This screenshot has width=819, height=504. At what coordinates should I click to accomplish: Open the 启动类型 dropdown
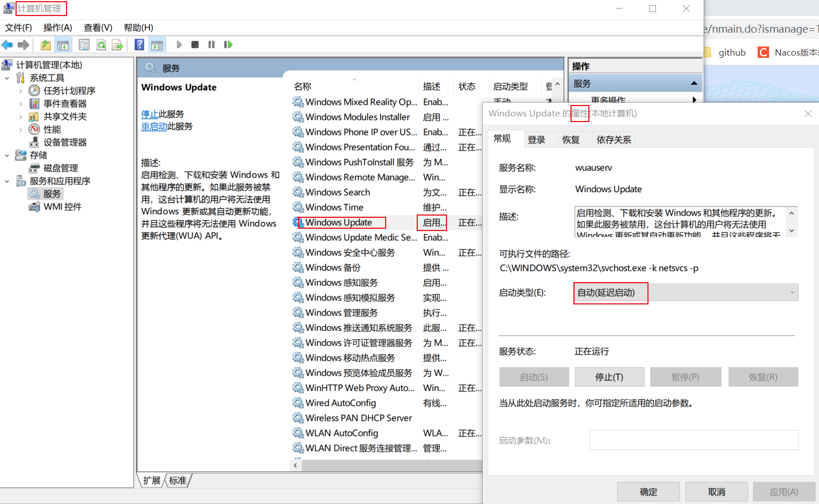point(686,292)
